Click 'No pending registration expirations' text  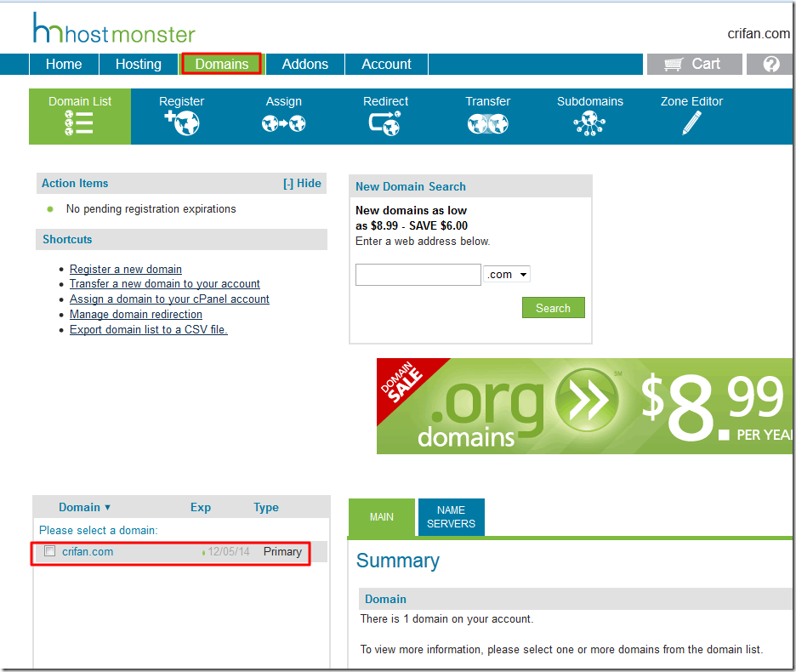point(151,208)
